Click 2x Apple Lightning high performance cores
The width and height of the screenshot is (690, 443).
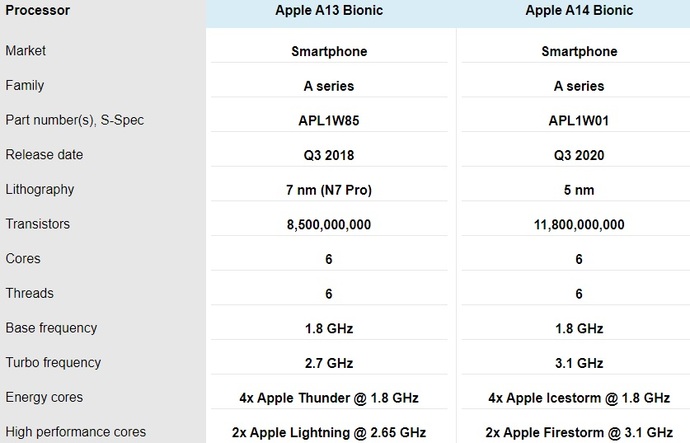[329, 432]
